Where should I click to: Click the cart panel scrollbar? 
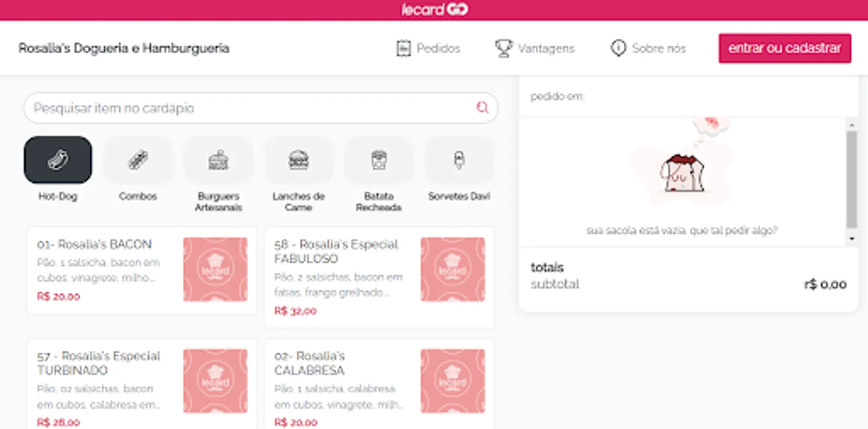(x=852, y=181)
